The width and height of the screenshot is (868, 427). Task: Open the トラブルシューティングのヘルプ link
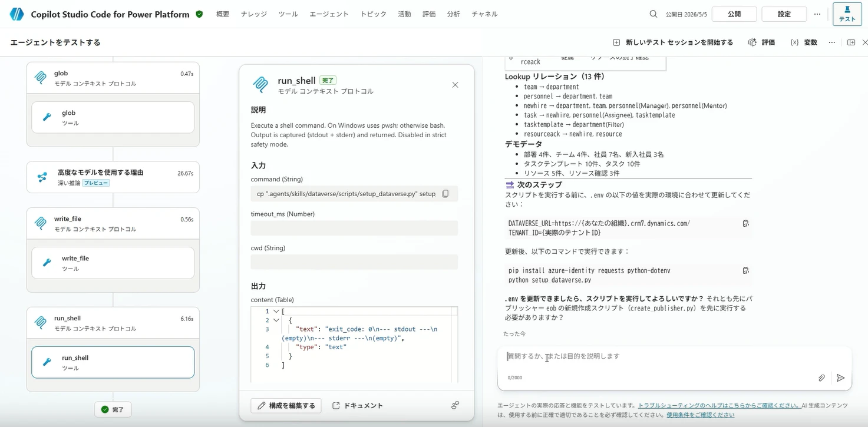[x=718, y=405]
